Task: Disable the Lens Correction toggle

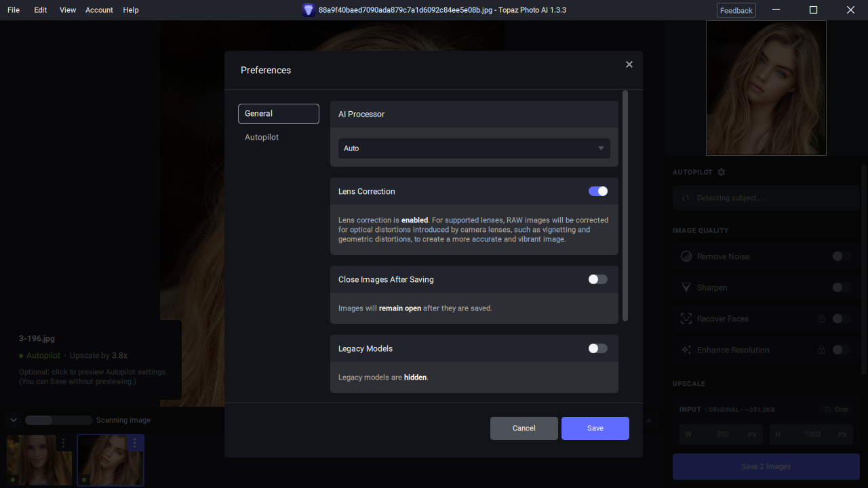Action: click(598, 191)
